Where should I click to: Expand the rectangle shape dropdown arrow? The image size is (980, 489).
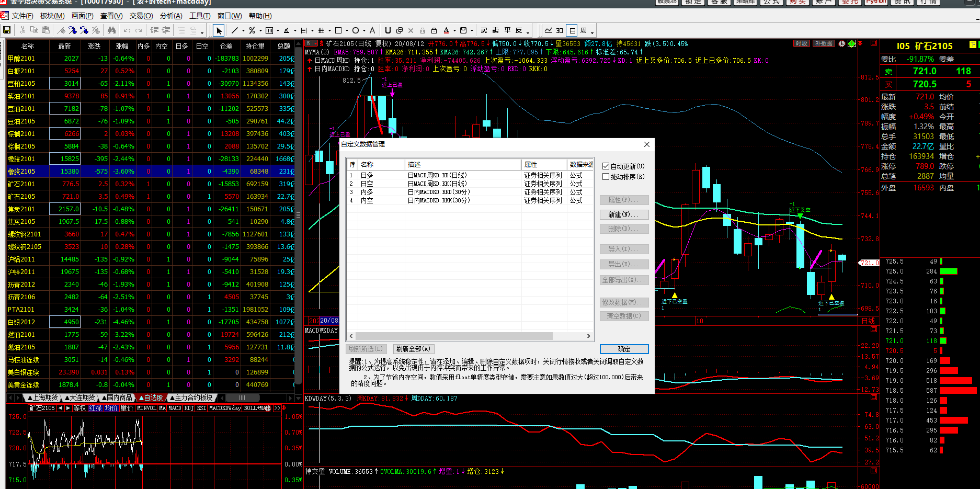point(346,31)
